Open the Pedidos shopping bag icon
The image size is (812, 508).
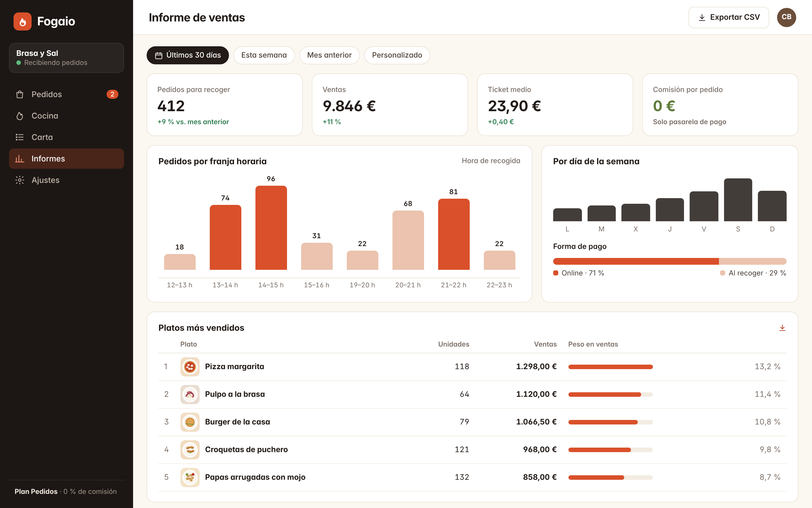click(x=20, y=95)
